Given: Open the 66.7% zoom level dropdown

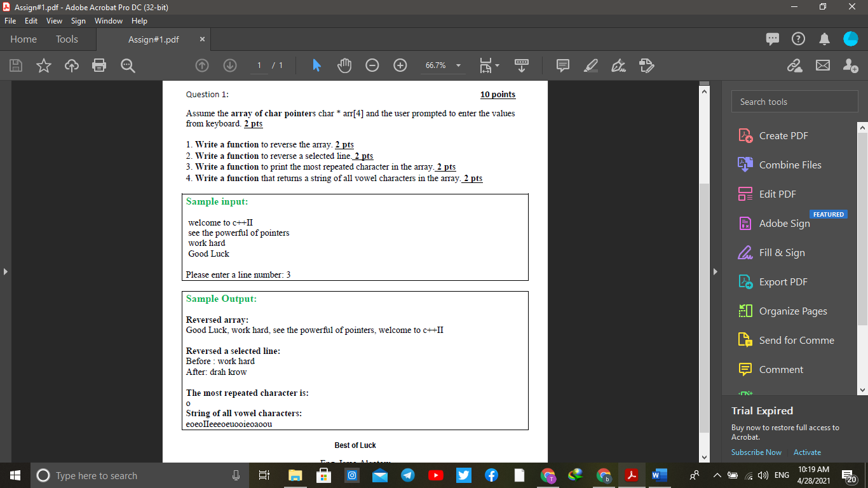Looking at the screenshot, I should coord(458,65).
